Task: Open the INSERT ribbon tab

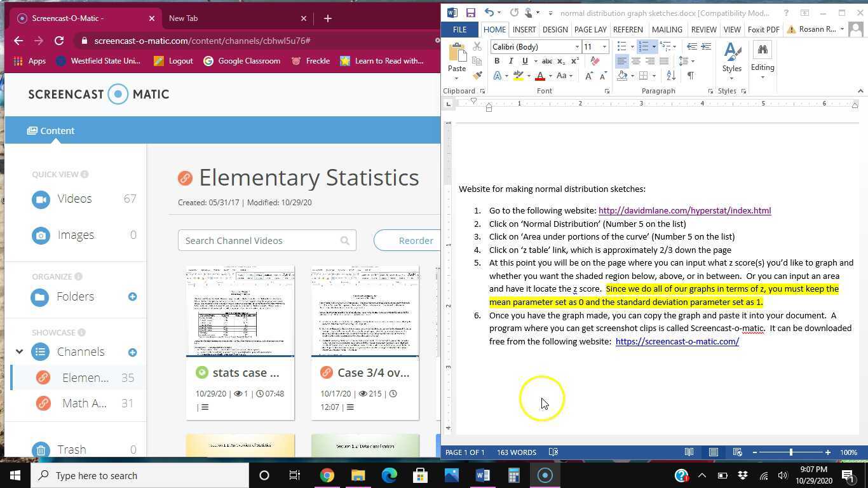Action: click(x=524, y=30)
